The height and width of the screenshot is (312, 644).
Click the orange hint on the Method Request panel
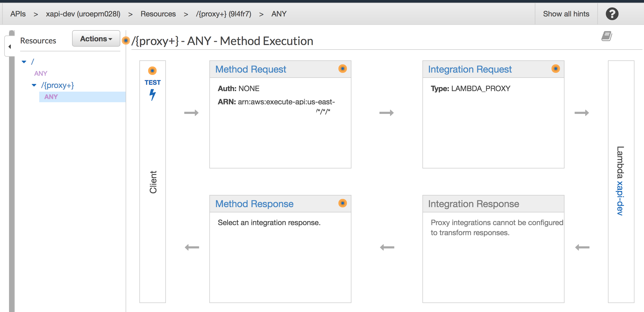click(x=343, y=69)
